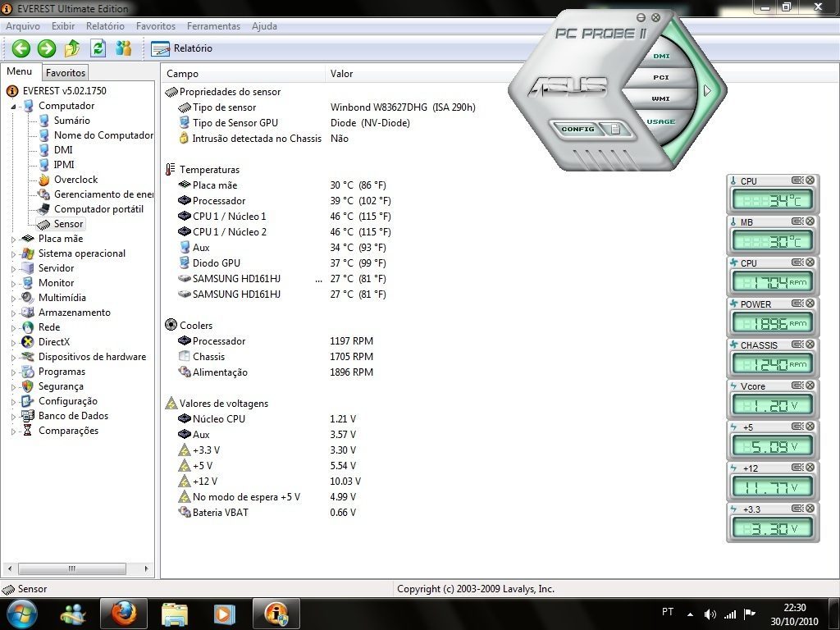This screenshot has width=840, height=630.
Task: Expand the Sistema operacional node
Action: (13, 254)
